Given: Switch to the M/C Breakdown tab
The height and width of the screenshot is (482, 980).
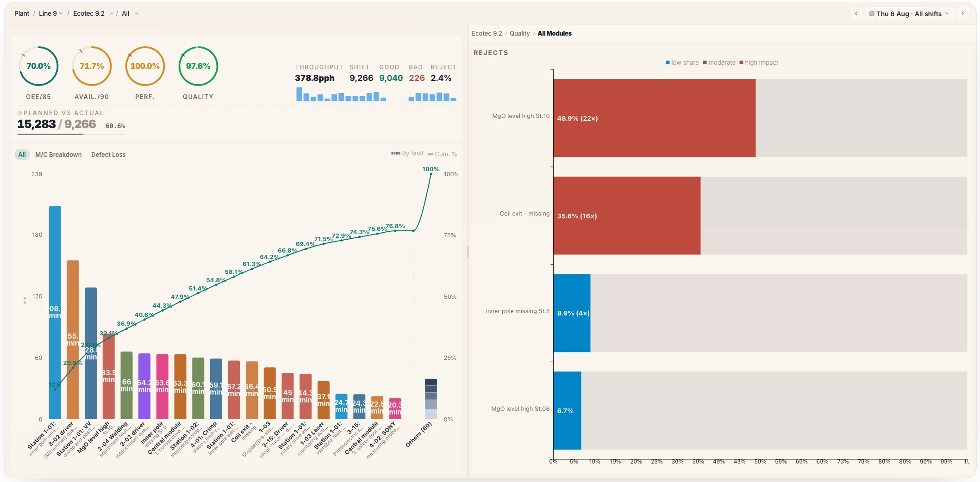Looking at the screenshot, I should (58, 154).
